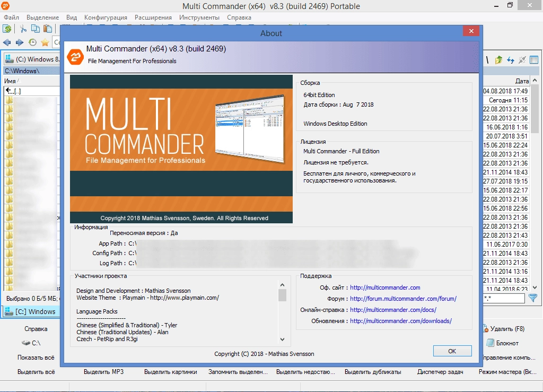Click the filter funnel icon
543x392 pixels.
pyautogui.click(x=533, y=298)
